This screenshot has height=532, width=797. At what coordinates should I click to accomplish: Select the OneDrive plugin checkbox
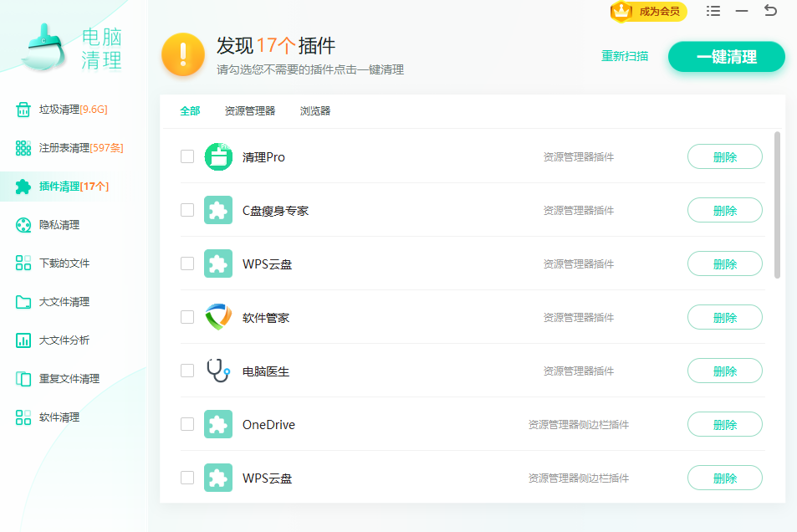[187, 424]
